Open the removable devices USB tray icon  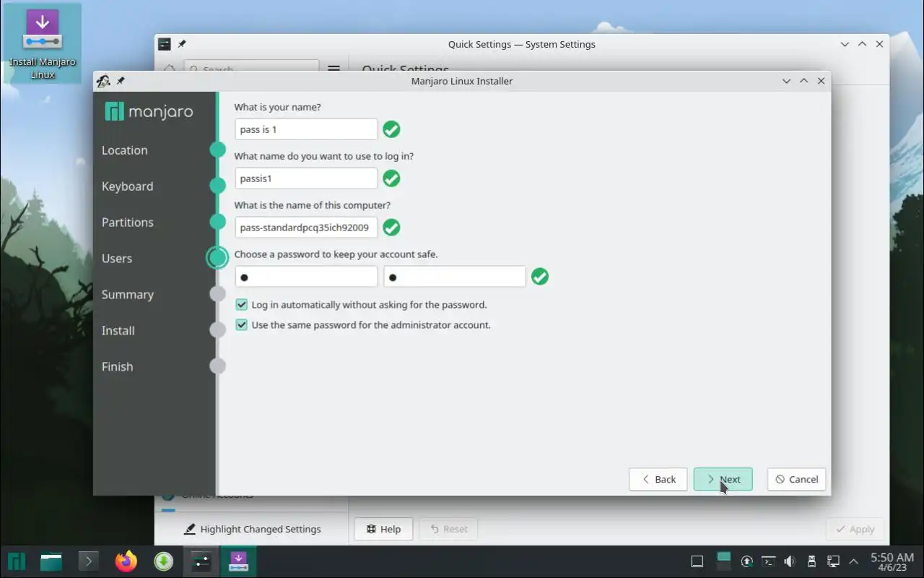(x=811, y=561)
